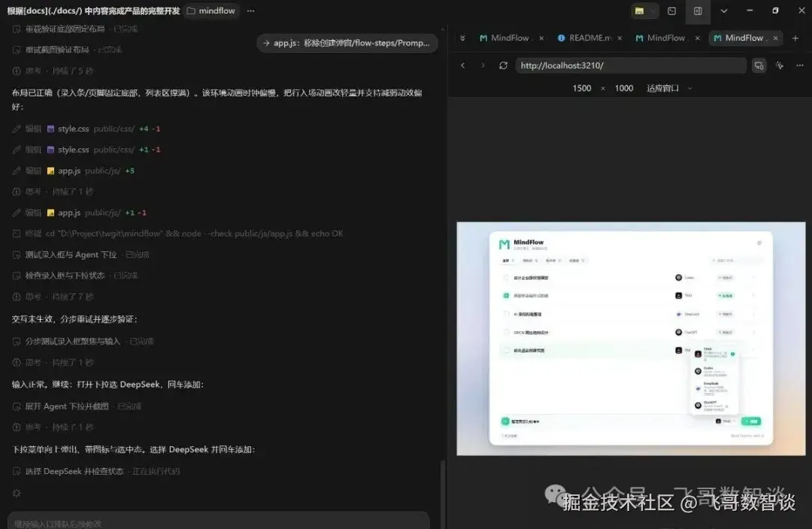Add a new tab with plus icon
Screen dimensions: 812x529
pyautogui.click(x=795, y=38)
